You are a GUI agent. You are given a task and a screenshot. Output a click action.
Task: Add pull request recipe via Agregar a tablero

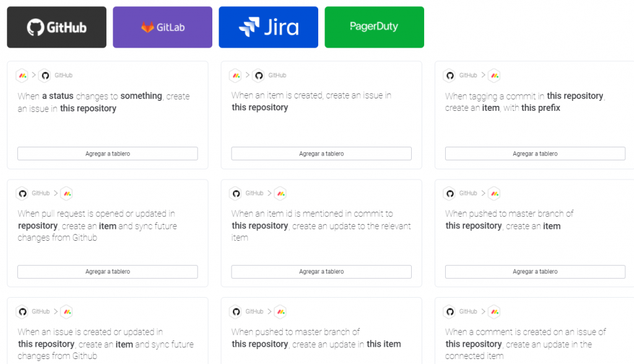(x=108, y=272)
